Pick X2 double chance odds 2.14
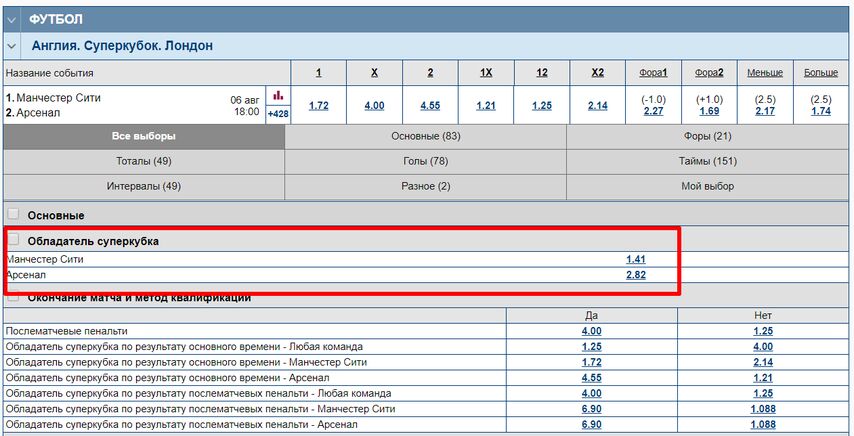 coord(597,106)
